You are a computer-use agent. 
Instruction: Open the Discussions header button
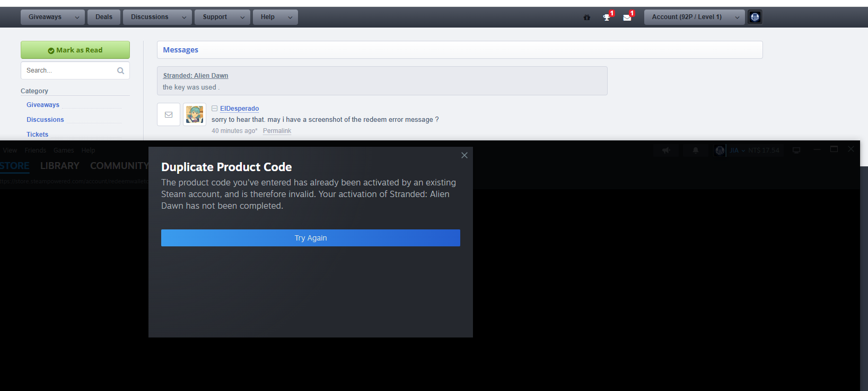(x=150, y=17)
